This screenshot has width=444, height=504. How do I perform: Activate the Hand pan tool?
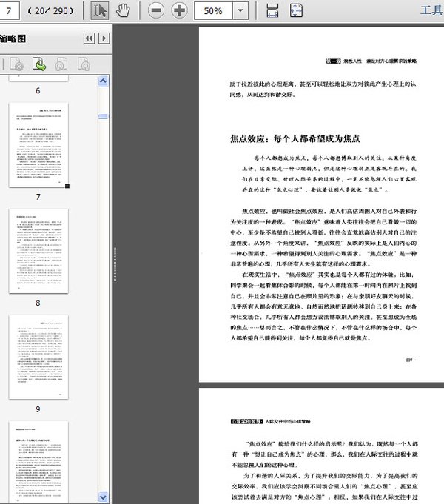(x=123, y=10)
